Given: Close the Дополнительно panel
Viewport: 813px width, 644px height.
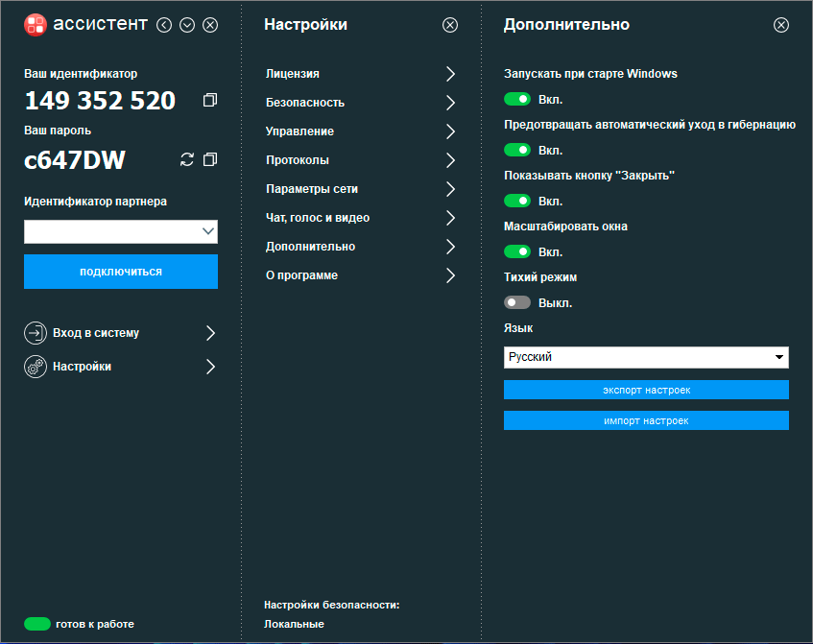Looking at the screenshot, I should pos(781,25).
